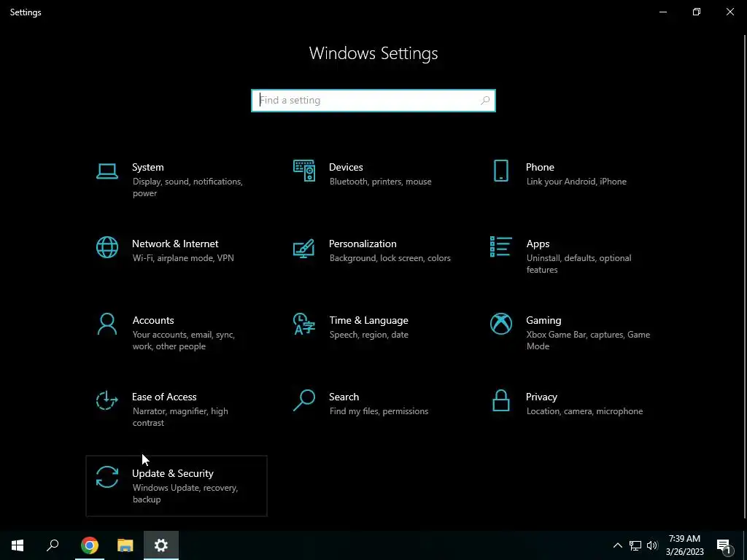The width and height of the screenshot is (747, 560).
Task: Click the Personalization paintbrush icon
Action: 304,248
